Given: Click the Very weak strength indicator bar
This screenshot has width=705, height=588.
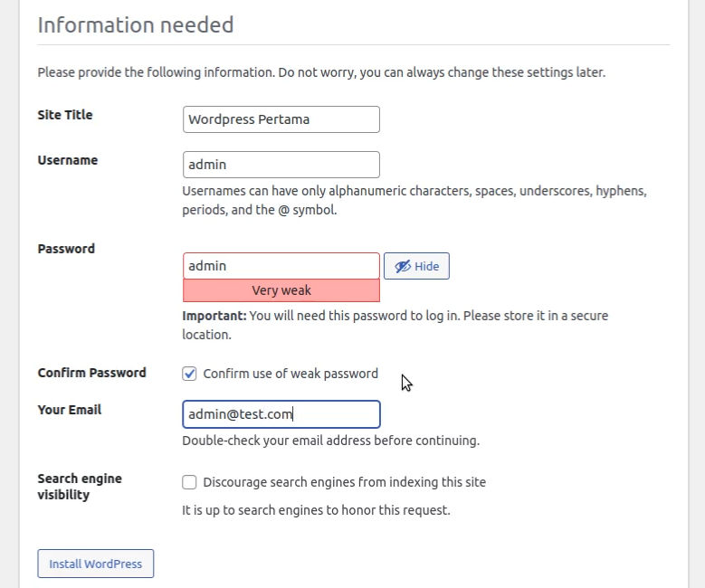Looking at the screenshot, I should (x=281, y=290).
